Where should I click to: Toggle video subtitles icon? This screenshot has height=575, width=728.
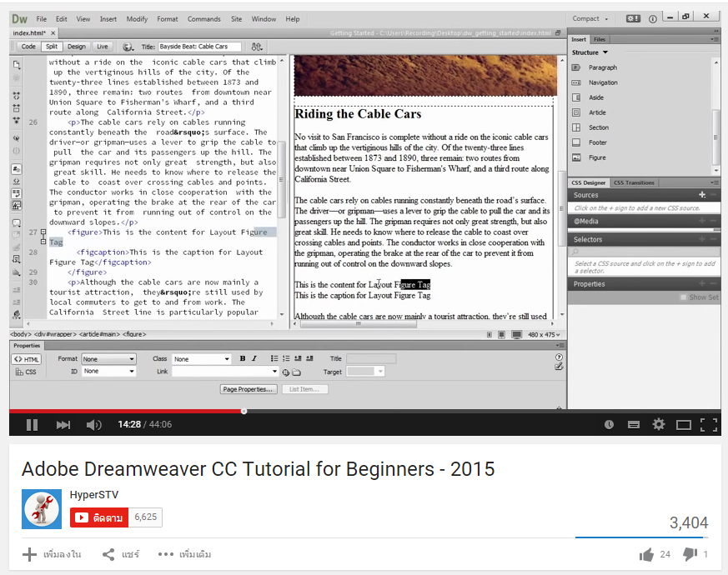pos(634,425)
